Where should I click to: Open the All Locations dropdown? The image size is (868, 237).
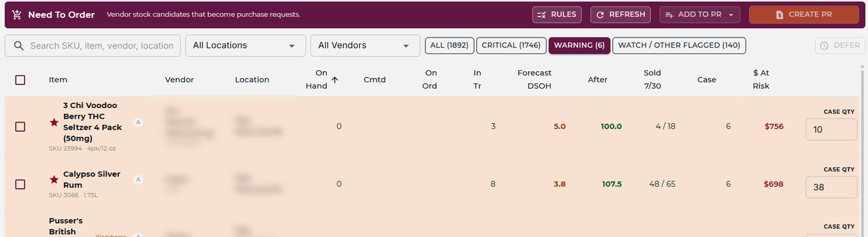[246, 45]
